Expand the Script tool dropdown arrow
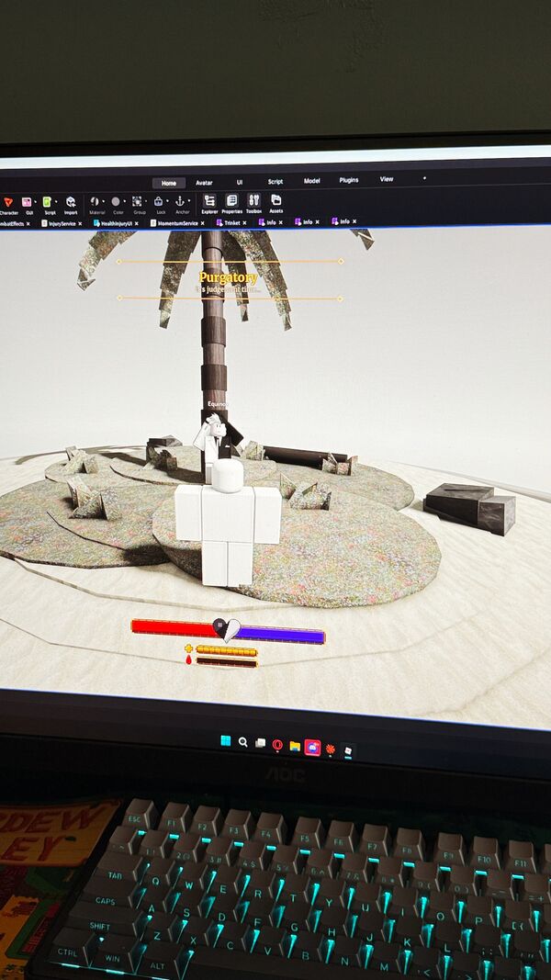This screenshot has height=980, width=551. click(57, 202)
